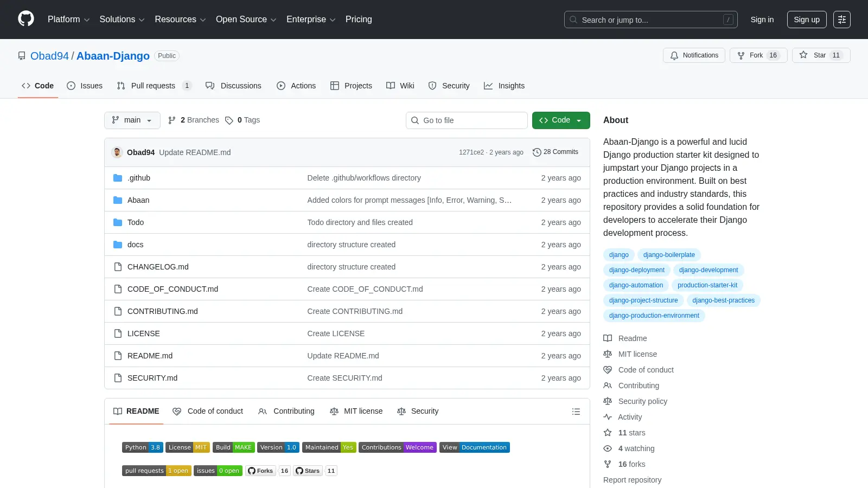This screenshot has width=868, height=488.
Task: Click the book icon next to Readme
Action: point(608,338)
